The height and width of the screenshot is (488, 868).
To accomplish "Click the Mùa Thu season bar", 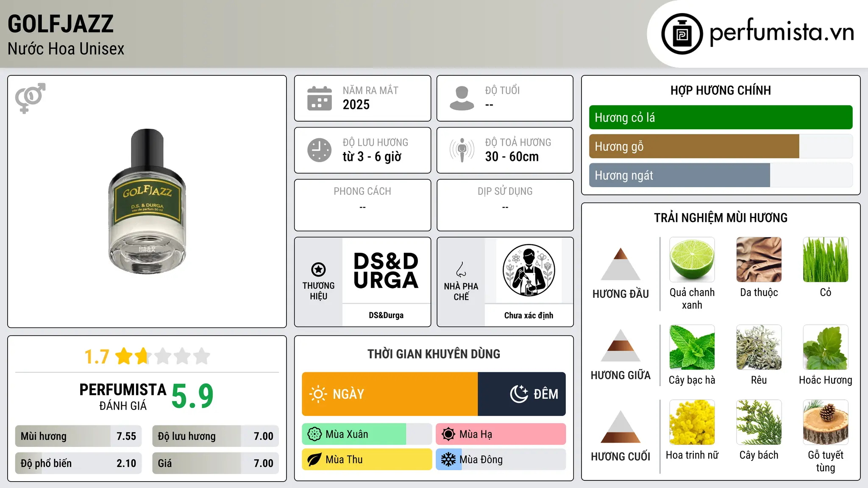I will click(x=367, y=460).
